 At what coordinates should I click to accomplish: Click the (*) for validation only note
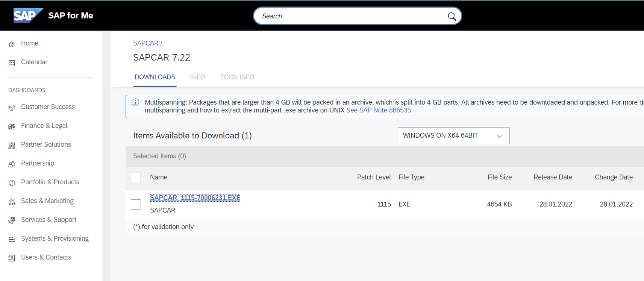164,227
